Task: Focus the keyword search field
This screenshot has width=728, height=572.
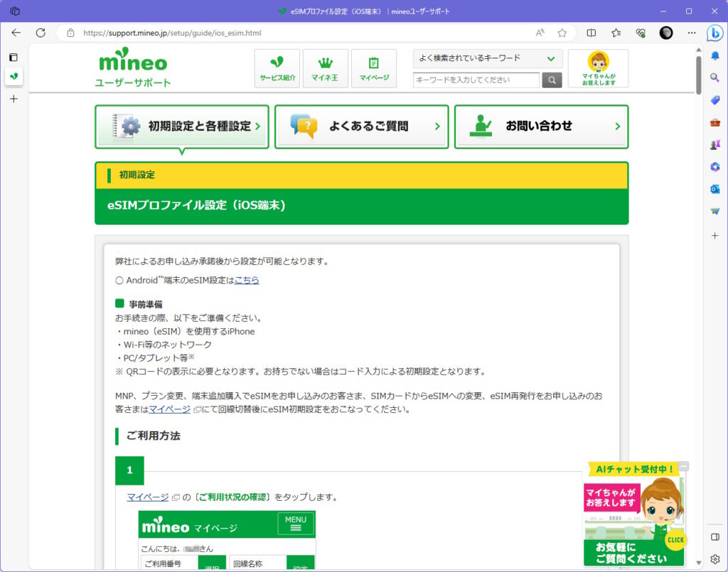Action: (476, 80)
